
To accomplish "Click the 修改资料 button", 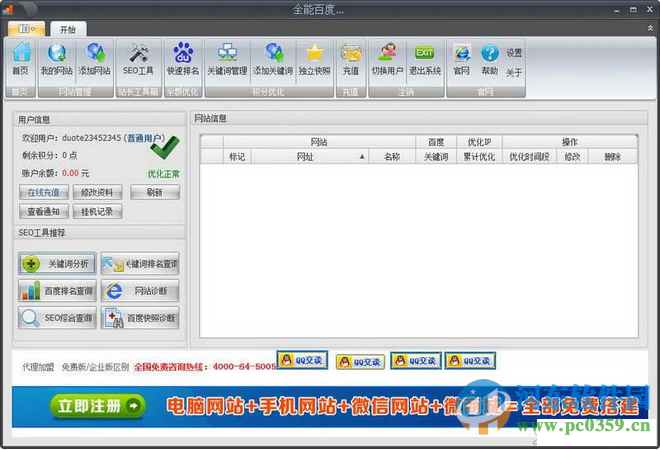I will [x=97, y=192].
